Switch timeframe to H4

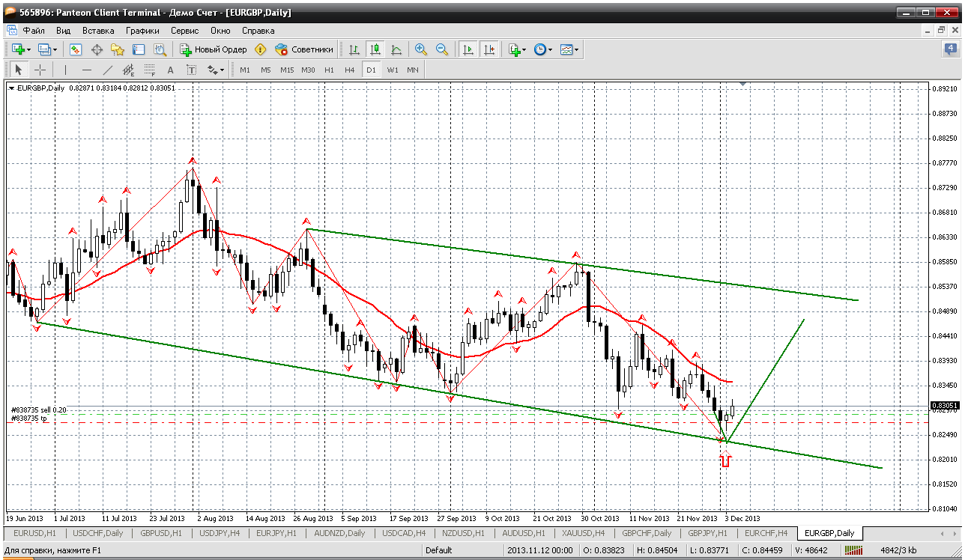tap(350, 70)
